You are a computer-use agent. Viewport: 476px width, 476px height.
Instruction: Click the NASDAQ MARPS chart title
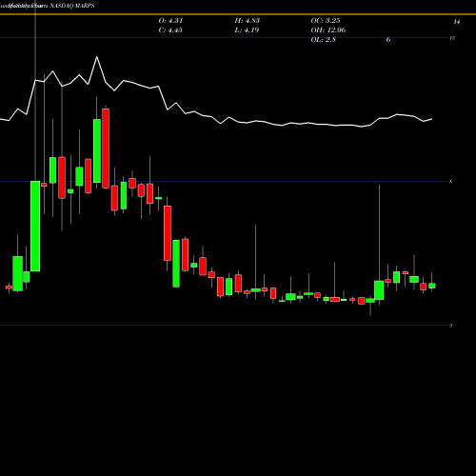tap(72, 6)
